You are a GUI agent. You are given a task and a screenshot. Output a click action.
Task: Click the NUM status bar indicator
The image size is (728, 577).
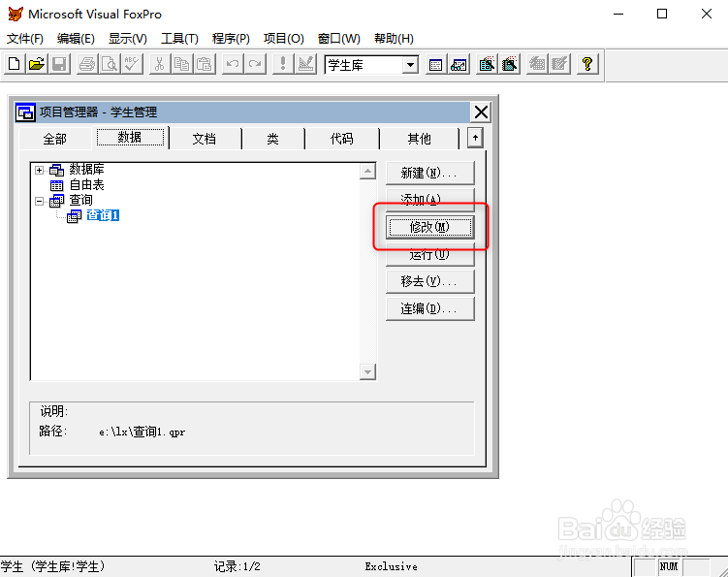pyautogui.click(x=669, y=566)
